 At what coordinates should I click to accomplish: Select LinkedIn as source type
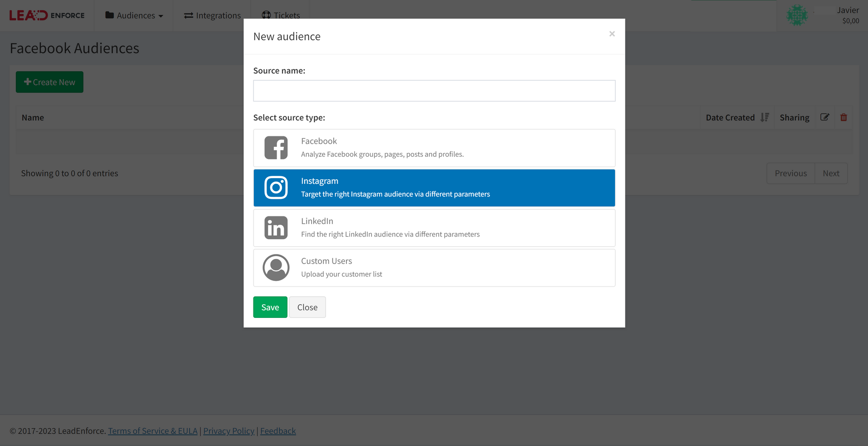[434, 228]
